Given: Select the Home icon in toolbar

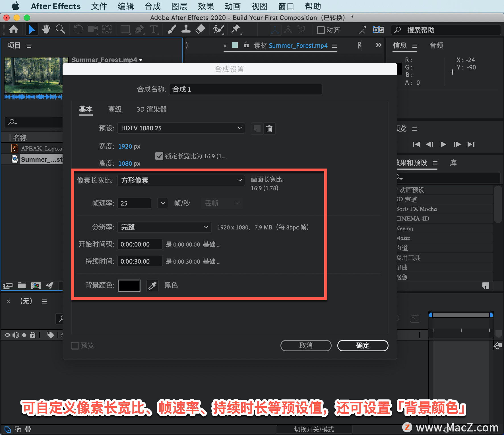Looking at the screenshot, I should pos(14,29).
